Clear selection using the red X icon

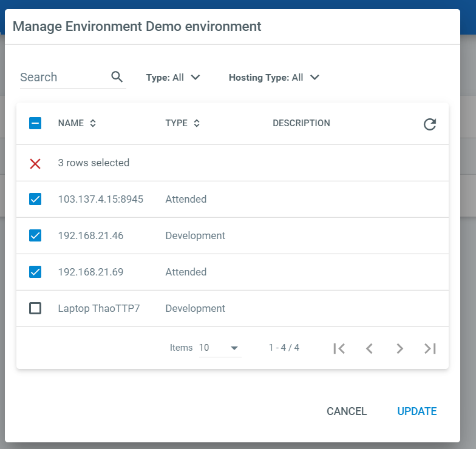pyautogui.click(x=35, y=163)
